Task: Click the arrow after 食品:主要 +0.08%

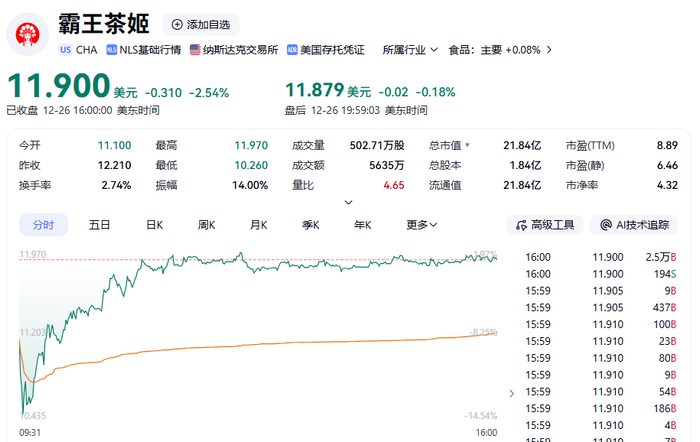Action: point(549,50)
